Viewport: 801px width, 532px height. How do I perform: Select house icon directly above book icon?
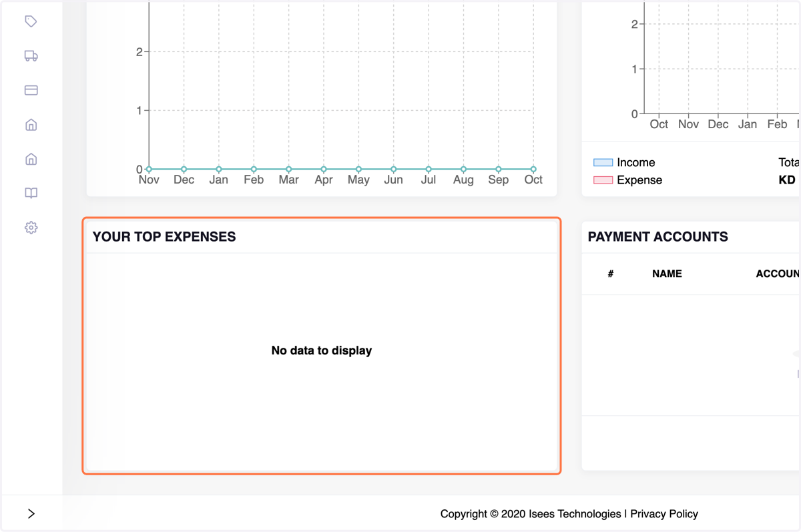tap(31, 159)
